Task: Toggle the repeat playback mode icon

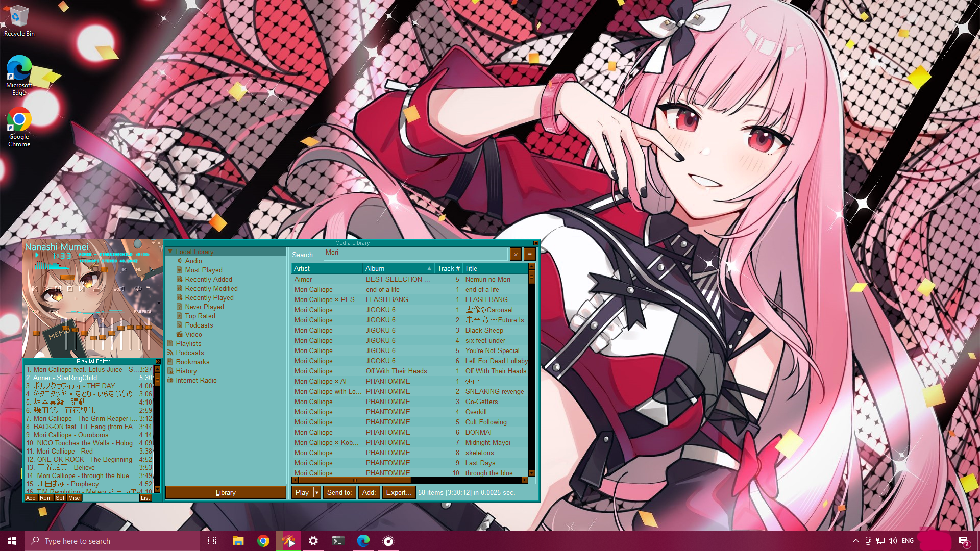Action: click(x=138, y=289)
